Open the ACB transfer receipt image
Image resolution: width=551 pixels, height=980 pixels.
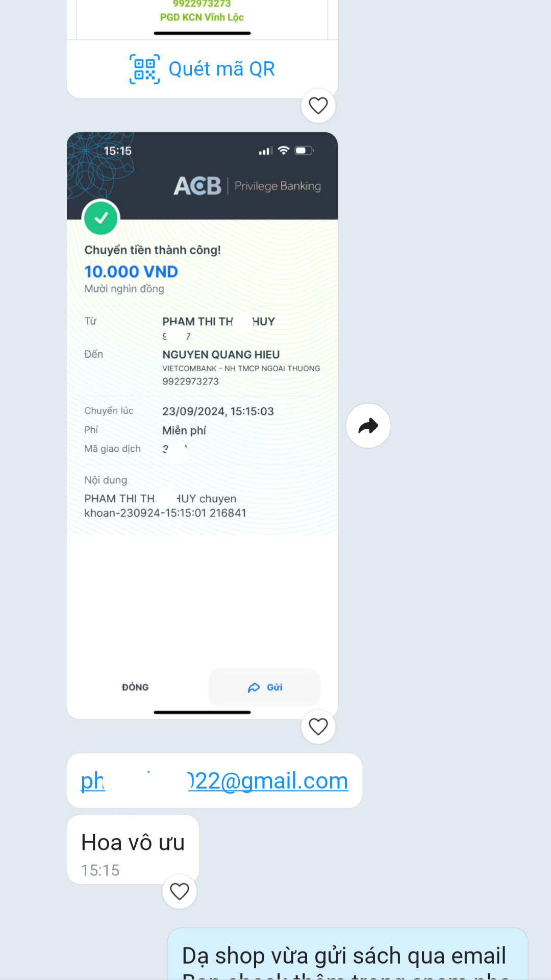tap(202, 426)
